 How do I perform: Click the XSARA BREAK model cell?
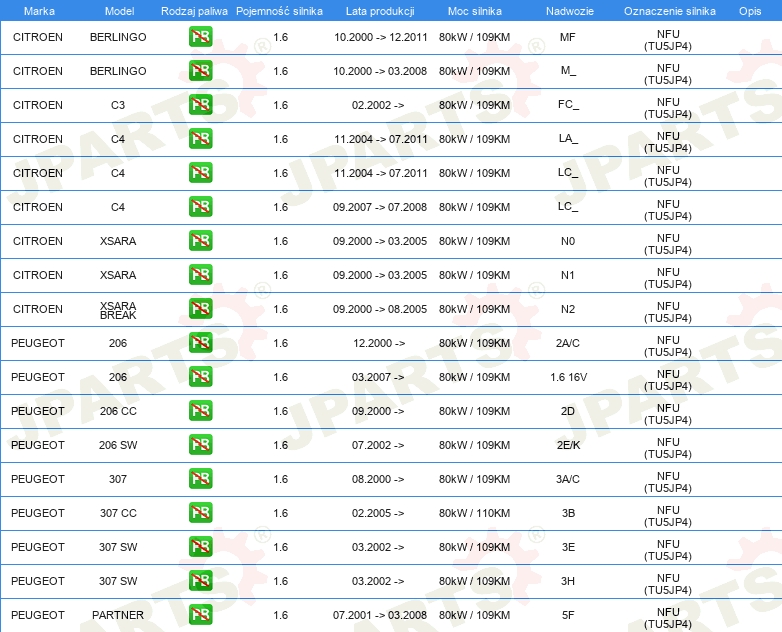(118, 310)
